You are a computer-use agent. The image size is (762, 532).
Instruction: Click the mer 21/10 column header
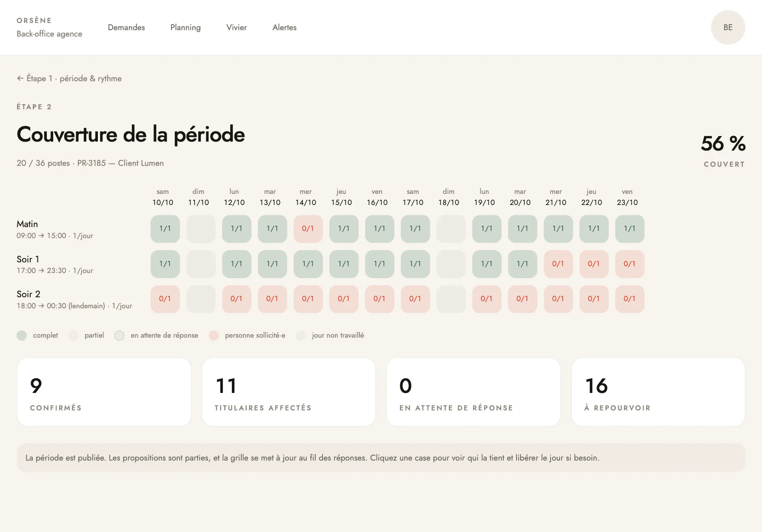click(556, 197)
